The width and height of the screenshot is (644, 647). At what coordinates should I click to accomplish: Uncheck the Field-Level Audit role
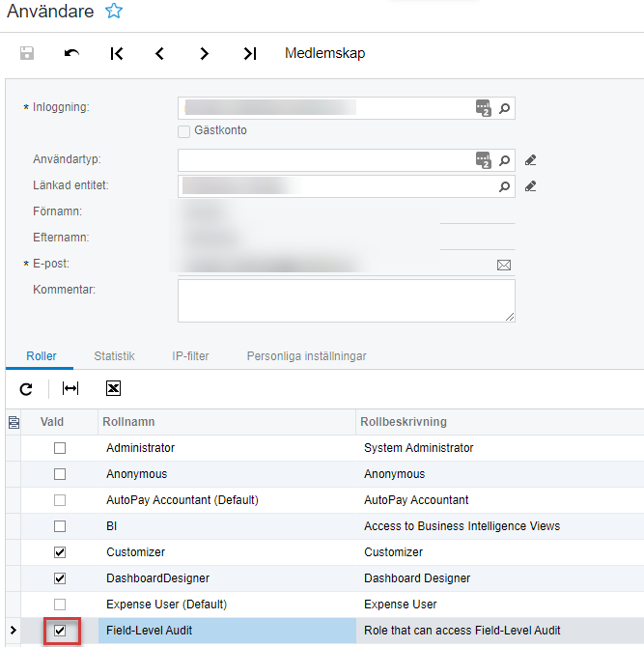click(60, 631)
